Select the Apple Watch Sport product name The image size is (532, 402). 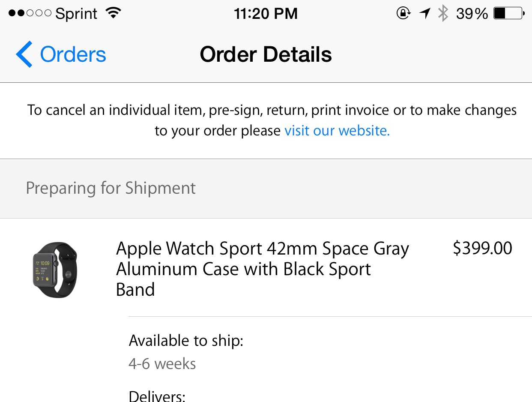coord(262,269)
